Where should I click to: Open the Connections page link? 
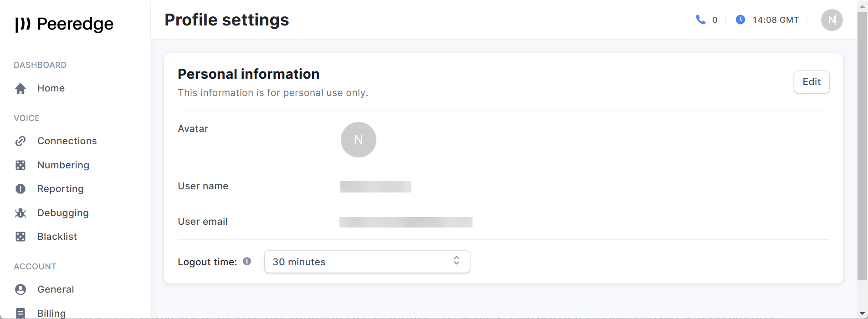[67, 141]
